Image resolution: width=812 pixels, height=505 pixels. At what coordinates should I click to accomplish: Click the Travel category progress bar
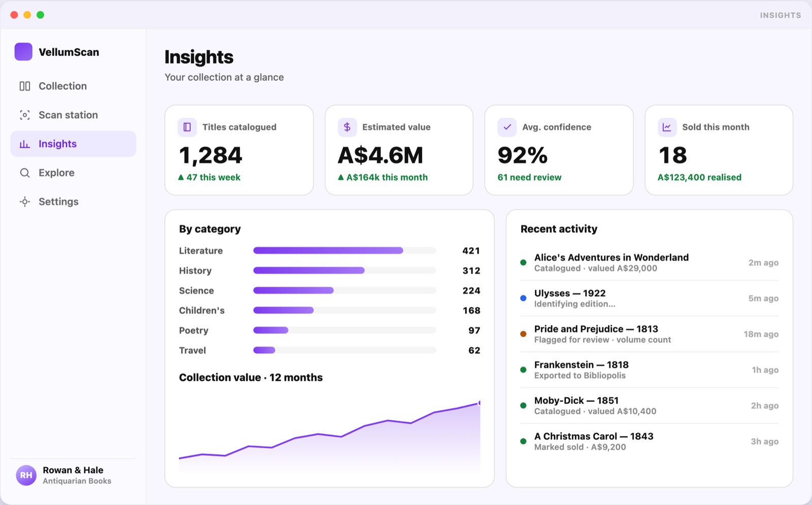[x=345, y=350]
